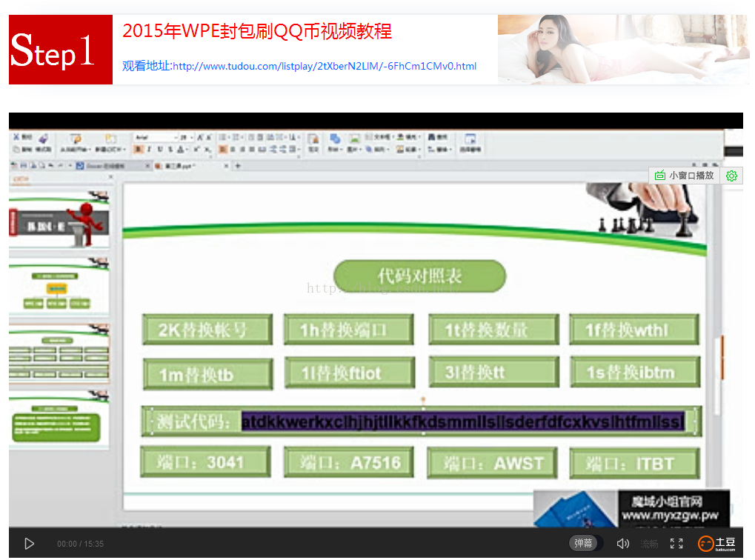Image resolution: width=755 pixels, height=560 pixels.
Task: Open the 流畅 video quality selector
Action: click(x=649, y=544)
